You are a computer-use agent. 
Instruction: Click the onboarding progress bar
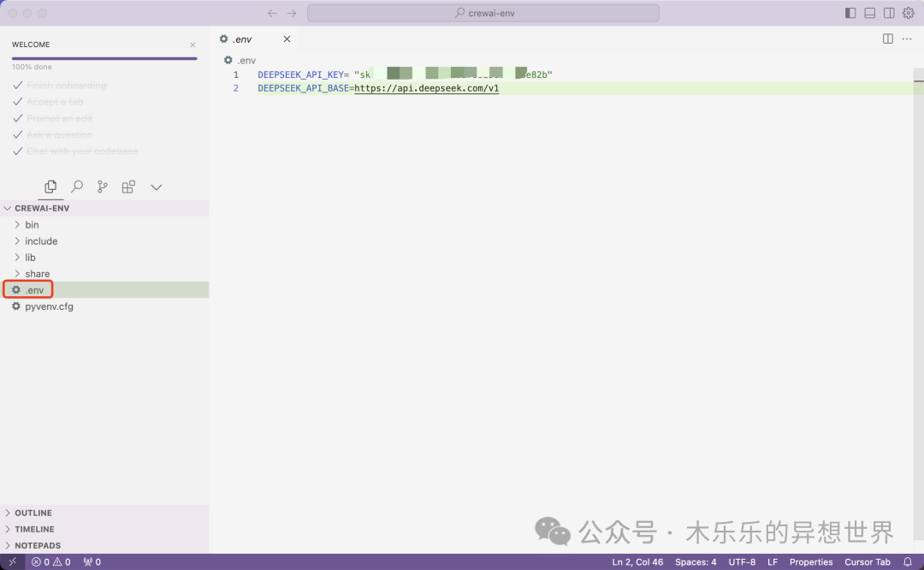[104, 58]
